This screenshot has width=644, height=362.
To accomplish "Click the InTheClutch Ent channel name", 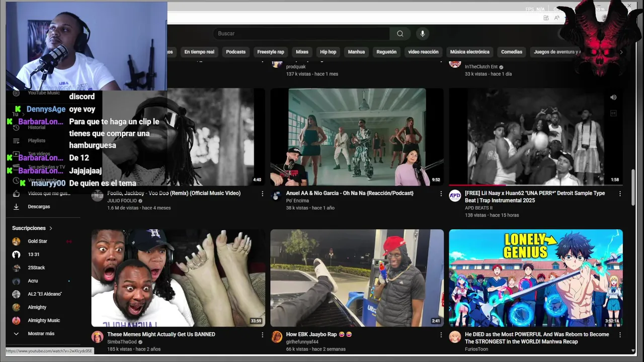I will point(481,67).
